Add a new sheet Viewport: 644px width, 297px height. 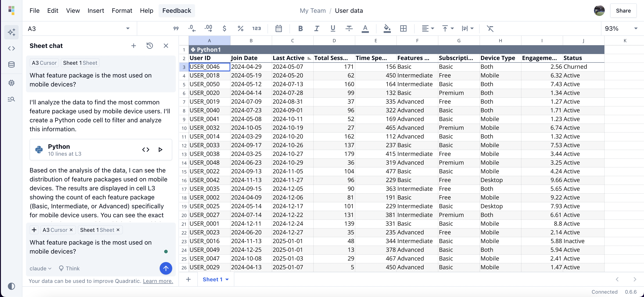tap(189, 279)
